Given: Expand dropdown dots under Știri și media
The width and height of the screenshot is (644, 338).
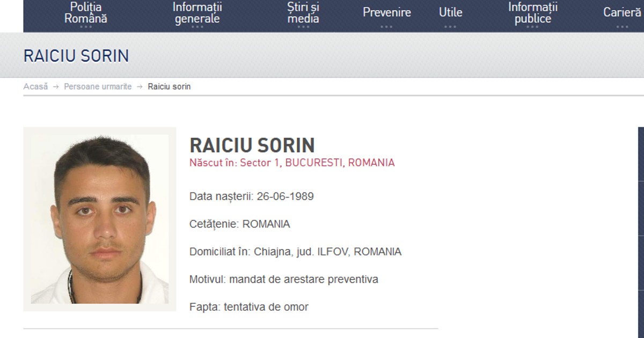Looking at the screenshot, I should [303, 27].
